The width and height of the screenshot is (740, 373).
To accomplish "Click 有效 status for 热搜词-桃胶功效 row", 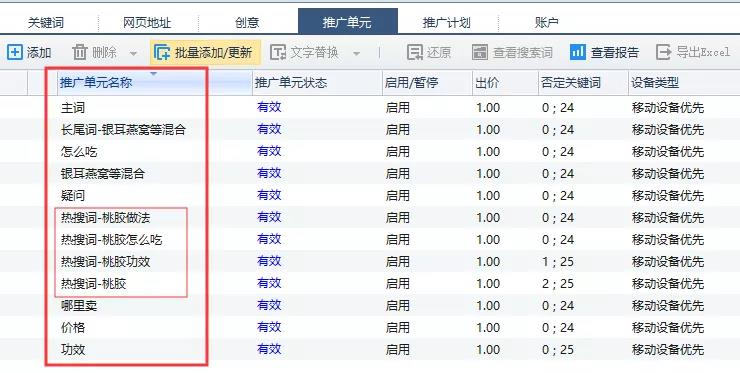I will point(269,261).
